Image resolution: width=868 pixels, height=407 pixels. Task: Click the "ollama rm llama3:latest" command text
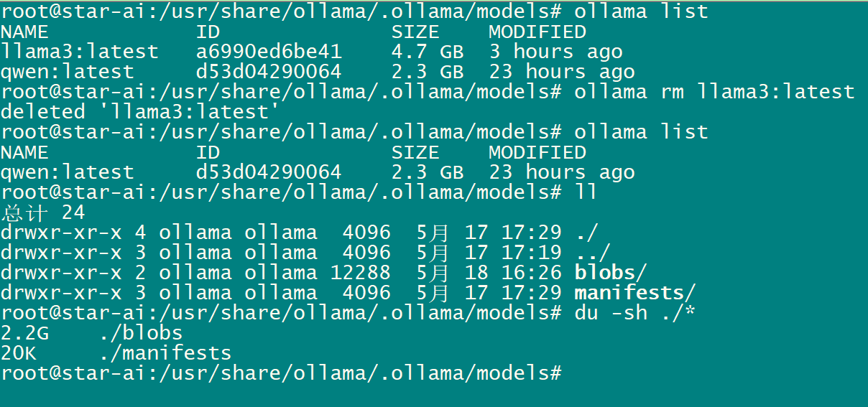pos(714,92)
